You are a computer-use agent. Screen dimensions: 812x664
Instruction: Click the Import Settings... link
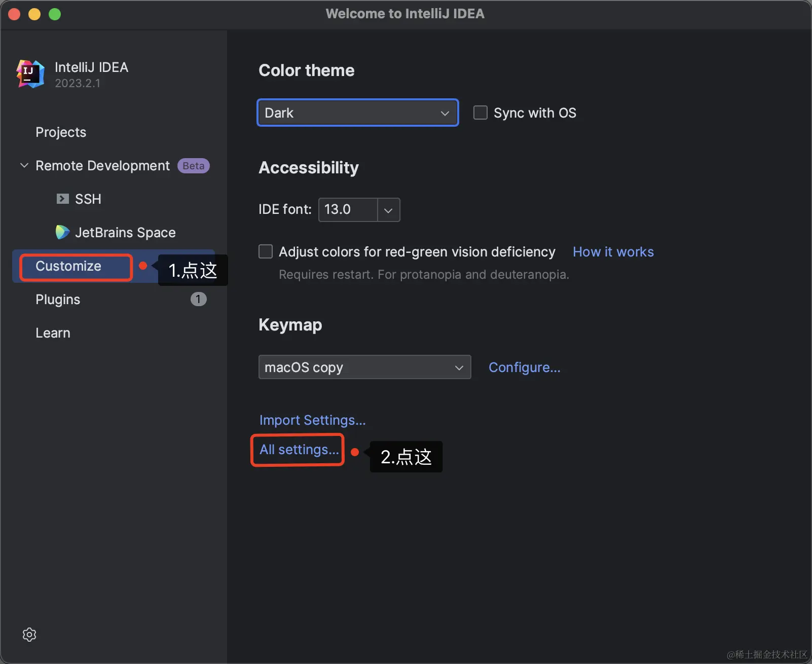tap(312, 420)
